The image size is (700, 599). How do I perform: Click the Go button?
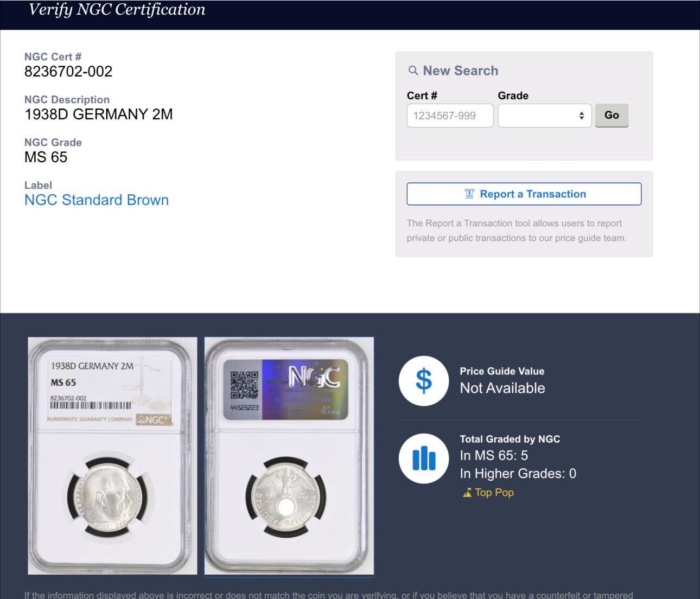(x=612, y=116)
